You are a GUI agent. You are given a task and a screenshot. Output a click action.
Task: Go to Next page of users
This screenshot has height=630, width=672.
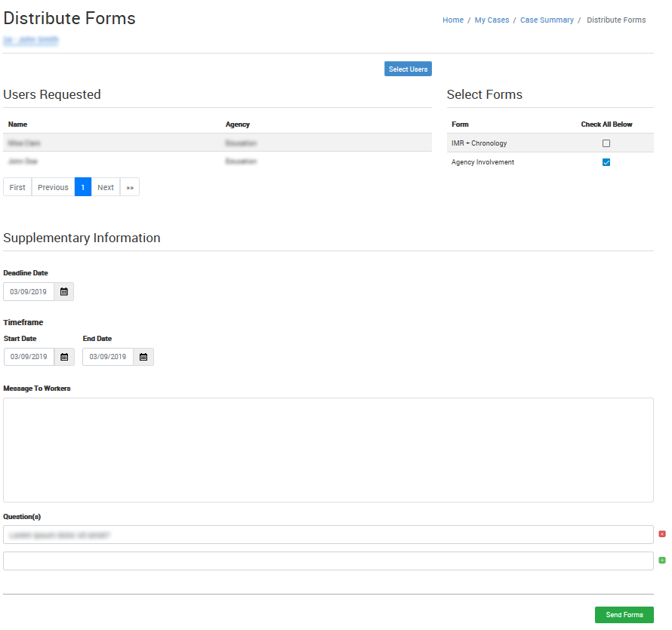pyautogui.click(x=106, y=187)
